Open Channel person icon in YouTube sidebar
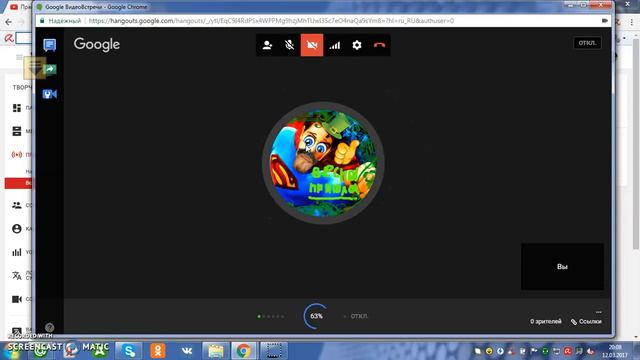 coord(17,229)
